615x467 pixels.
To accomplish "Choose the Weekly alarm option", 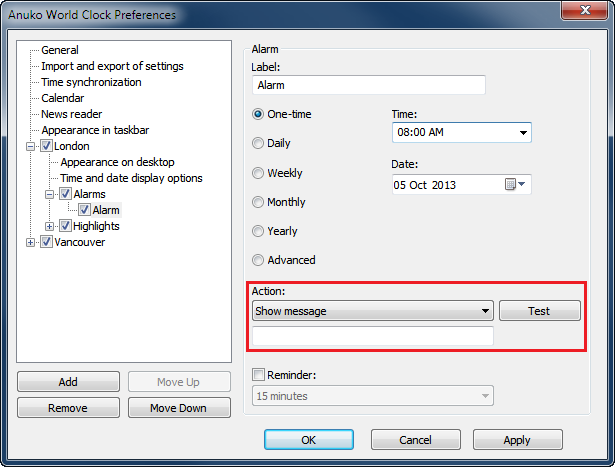I will click(259, 173).
